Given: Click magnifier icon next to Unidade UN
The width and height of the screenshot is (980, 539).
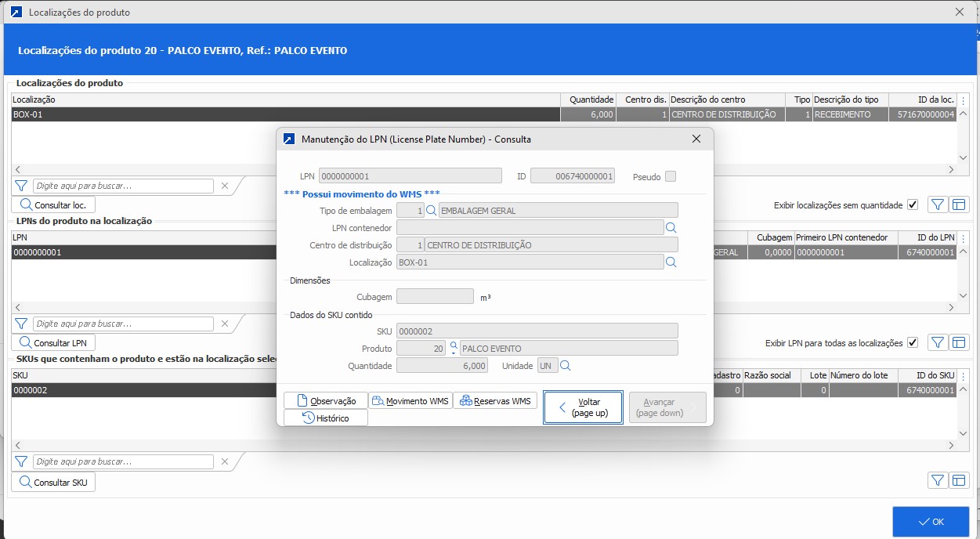Looking at the screenshot, I should click(x=565, y=366).
